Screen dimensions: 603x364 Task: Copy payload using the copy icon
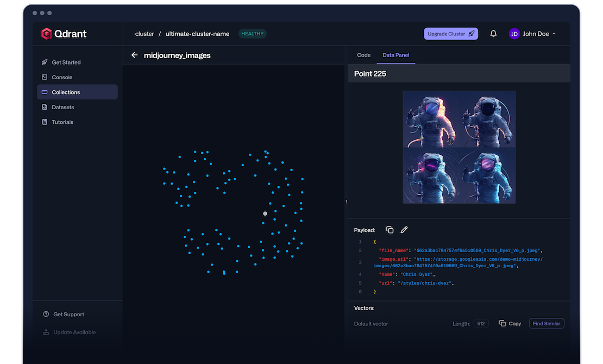coord(390,230)
